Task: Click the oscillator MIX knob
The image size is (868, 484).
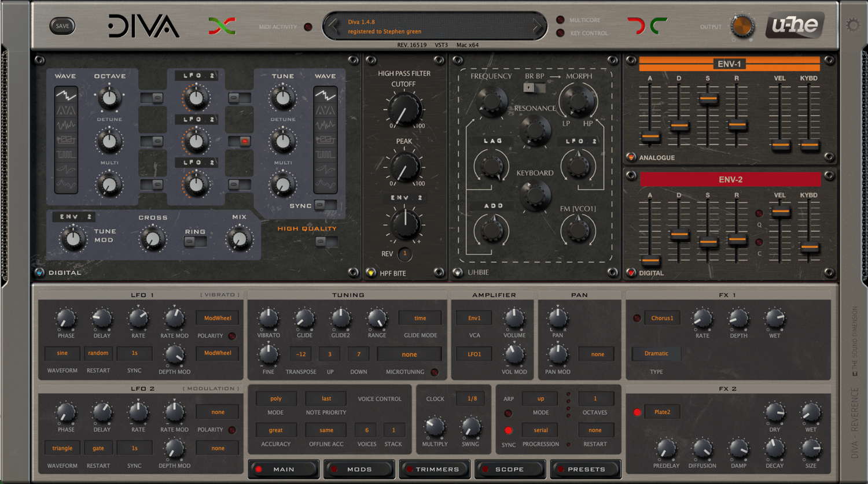Action: [x=239, y=238]
